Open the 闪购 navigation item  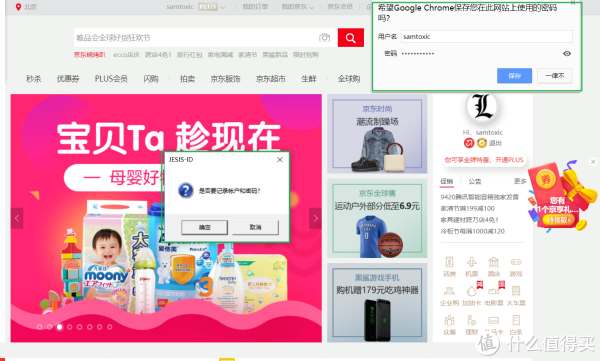click(151, 79)
